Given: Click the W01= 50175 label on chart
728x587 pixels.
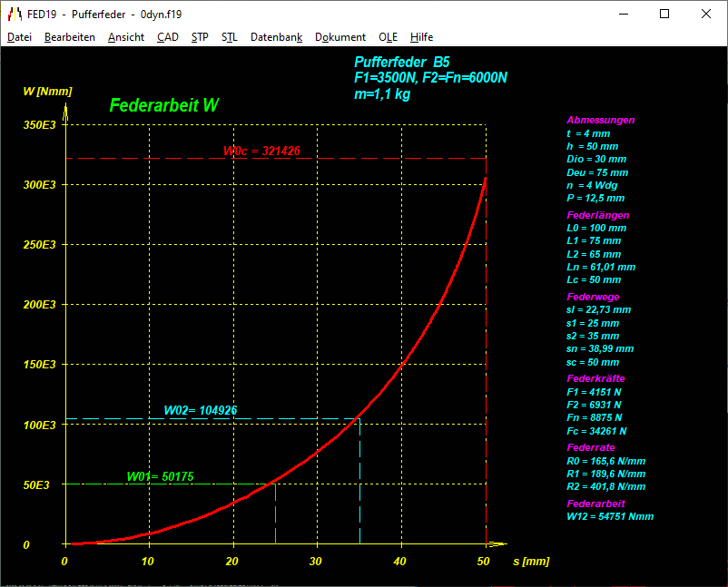Looking at the screenshot, I should 160,476.
